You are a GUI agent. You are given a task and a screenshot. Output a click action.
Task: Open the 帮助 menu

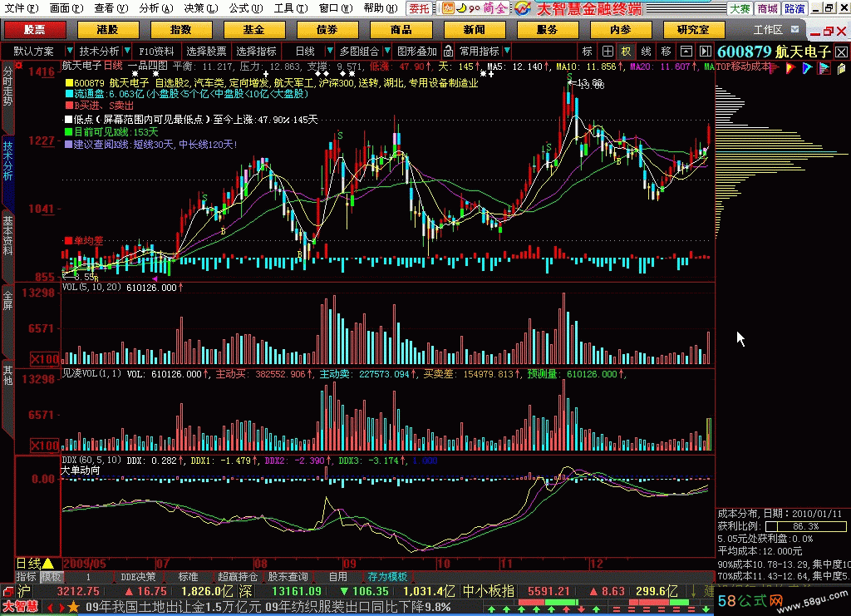pyautogui.click(x=380, y=8)
